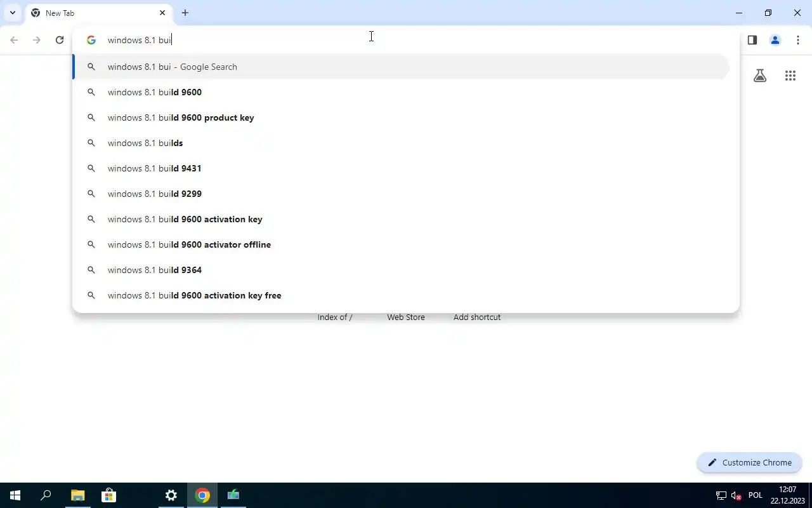Open Settings gear in taskbar
This screenshot has height=508, width=812.
coord(171,495)
